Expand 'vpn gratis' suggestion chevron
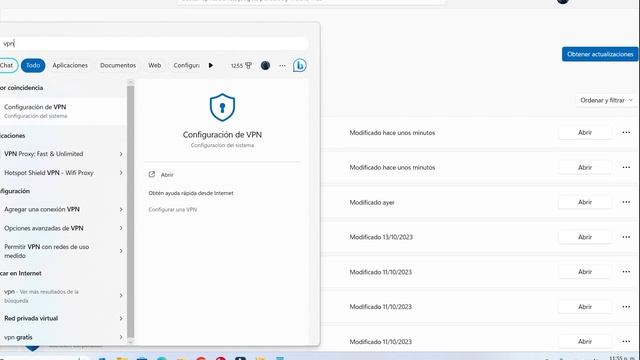 tap(121, 337)
